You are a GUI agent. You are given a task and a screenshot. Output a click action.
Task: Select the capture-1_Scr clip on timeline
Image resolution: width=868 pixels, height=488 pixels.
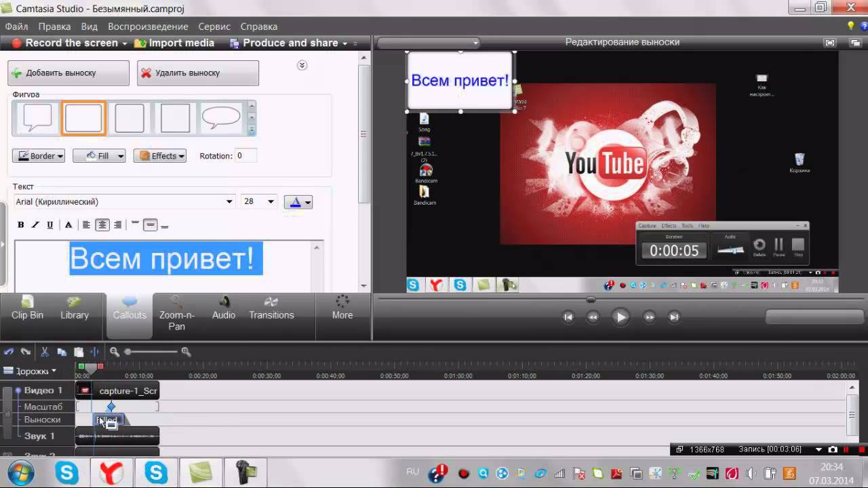pyautogui.click(x=117, y=390)
